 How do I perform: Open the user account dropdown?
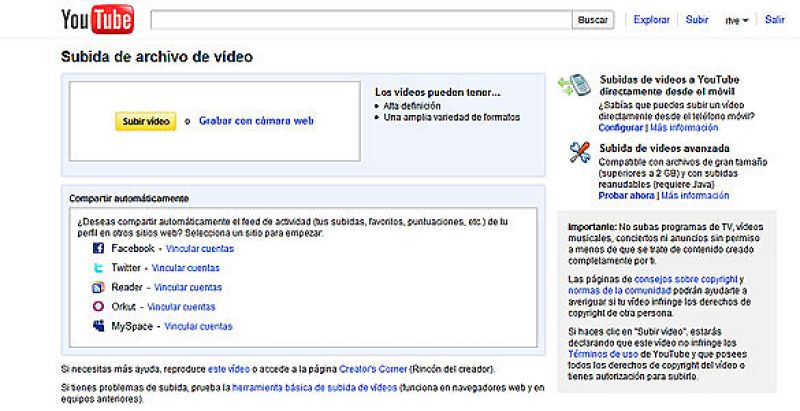tap(736, 20)
